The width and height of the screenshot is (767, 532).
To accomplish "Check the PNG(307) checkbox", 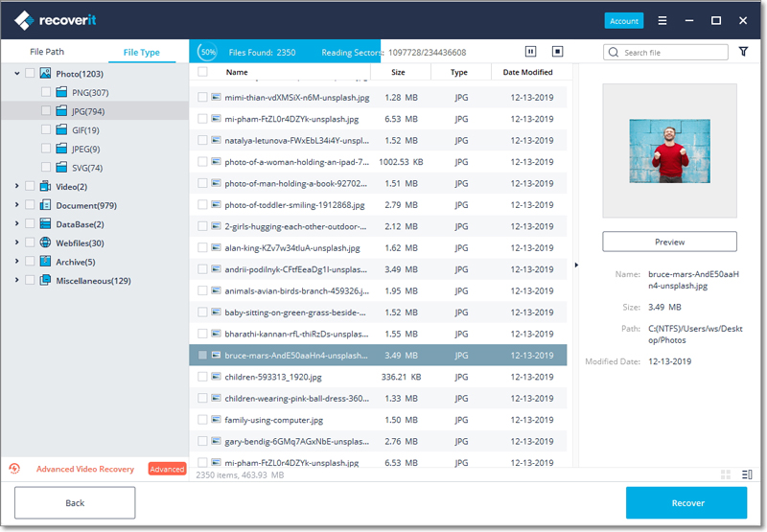I will pyautogui.click(x=46, y=92).
